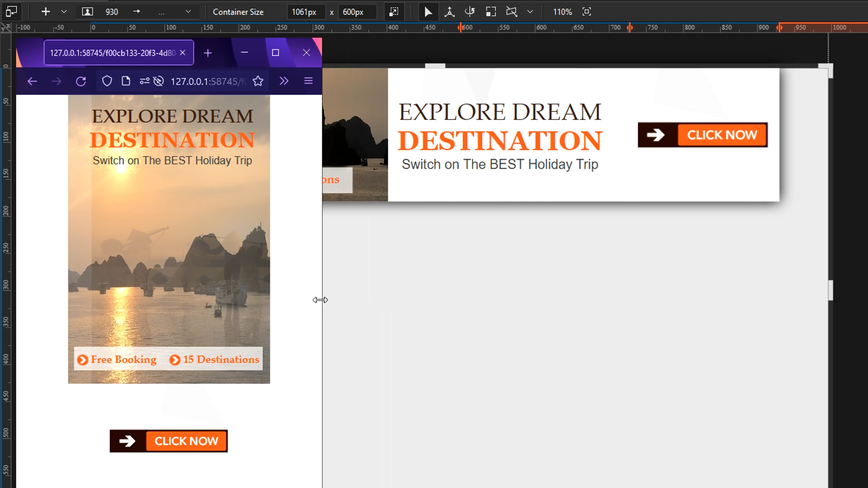868x488 pixels.
Task: Select the scale/resize tool
Action: 491,11
